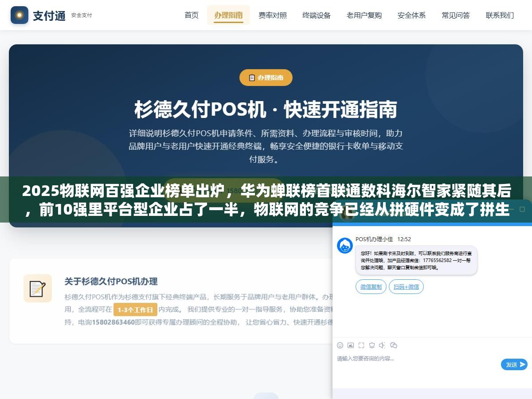Image resolution: width=532 pixels, height=399 pixels.
Task: Click the 扫码+微信 link in chat
Action: coord(406,287)
